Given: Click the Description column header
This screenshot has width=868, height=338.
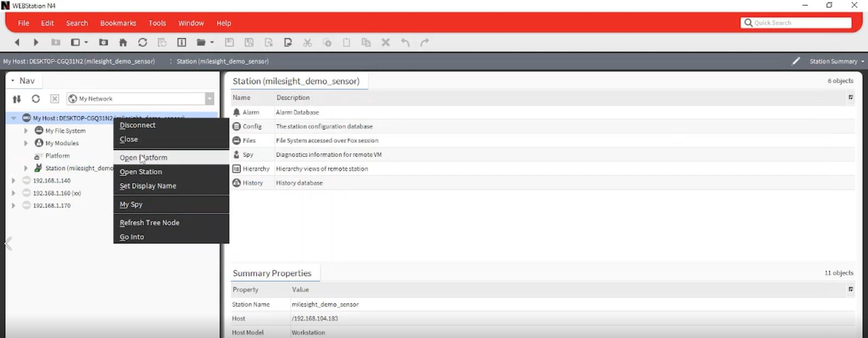Looking at the screenshot, I should coord(293,98).
